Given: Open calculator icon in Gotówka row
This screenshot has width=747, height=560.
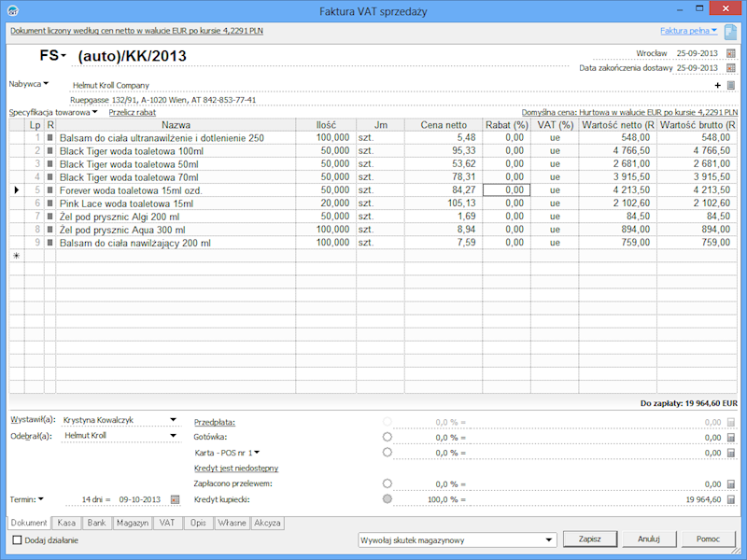Looking at the screenshot, I should (x=731, y=438).
